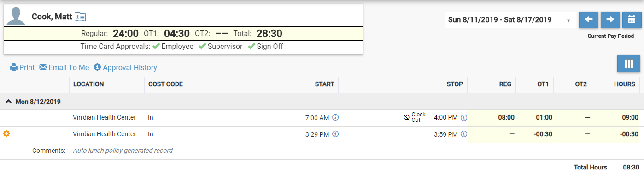Image resolution: width=644 pixels, height=175 pixels.
Task: Click the orange gear on auto lunch row
Action: click(6, 134)
